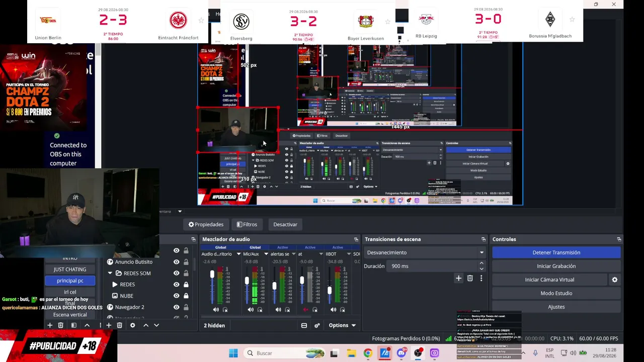Viewport: 644px width, 362px height.
Task: Mute the Audio del escritorio channel
Action: (x=216, y=310)
